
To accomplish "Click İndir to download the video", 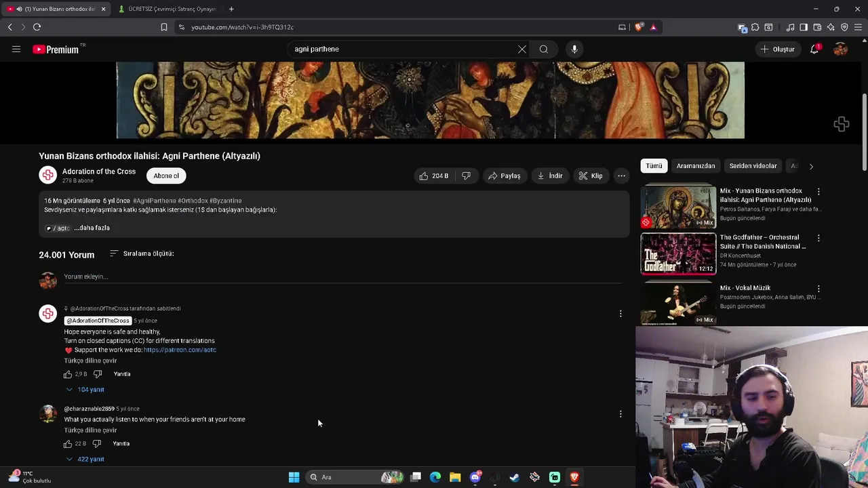I will click(x=550, y=176).
